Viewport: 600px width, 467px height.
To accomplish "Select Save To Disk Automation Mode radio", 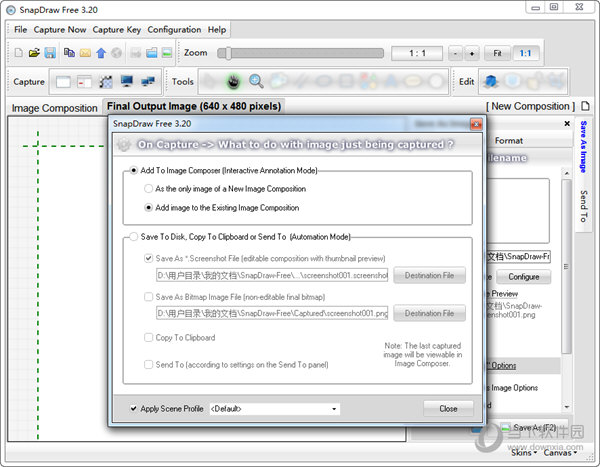I will tap(133, 237).
